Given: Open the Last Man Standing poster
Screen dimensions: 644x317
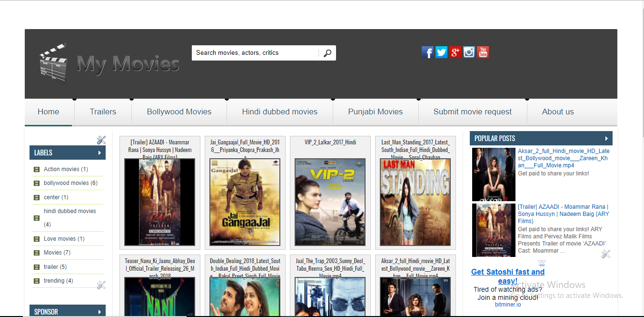Looking at the screenshot, I should pyautogui.click(x=416, y=202).
